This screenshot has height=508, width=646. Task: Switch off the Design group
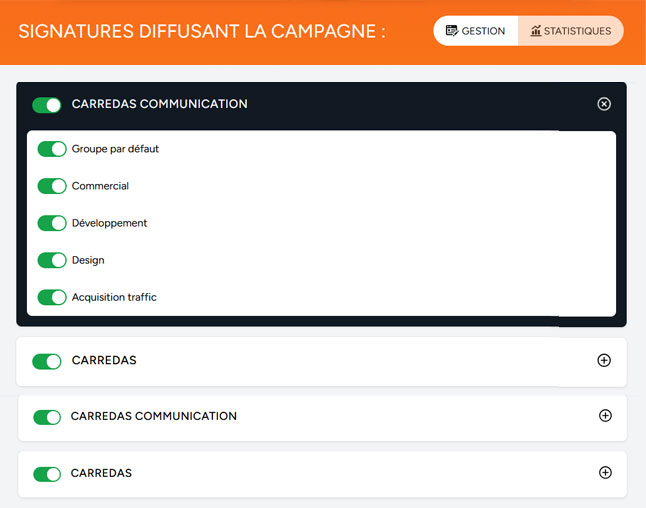52,260
